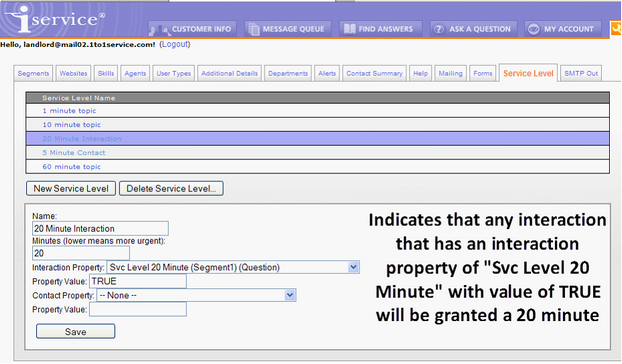Click the Logout link
Screen dimensions: 622x364
click(175, 44)
